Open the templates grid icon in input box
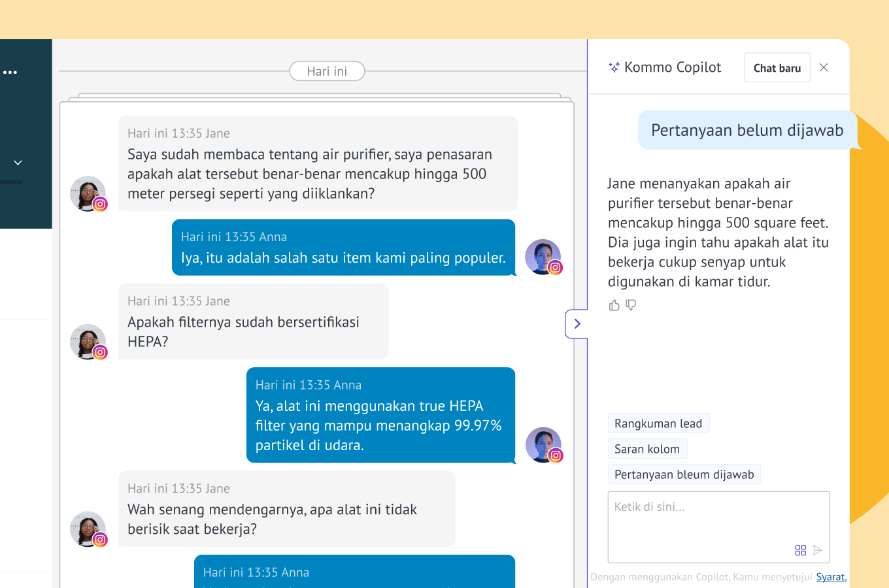The width and height of the screenshot is (889, 588). [x=800, y=550]
